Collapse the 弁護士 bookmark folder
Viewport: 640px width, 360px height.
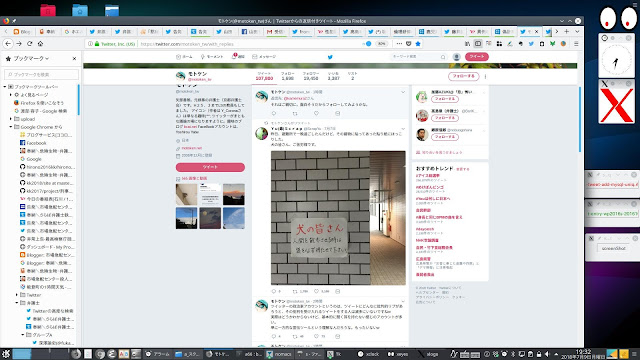click(x=17, y=303)
